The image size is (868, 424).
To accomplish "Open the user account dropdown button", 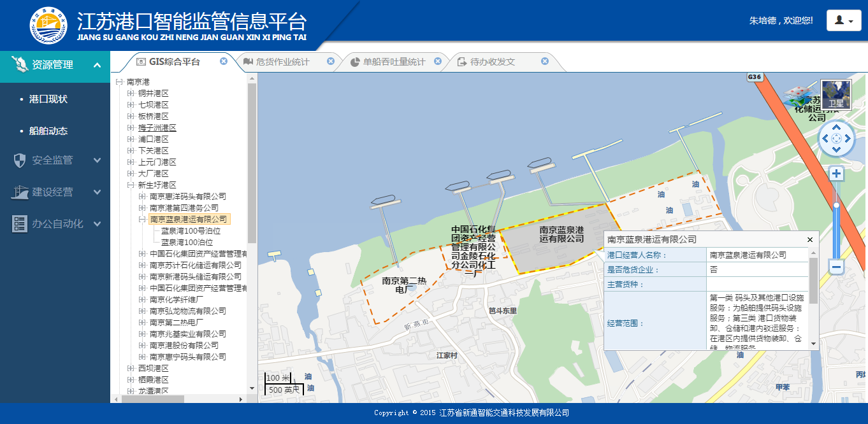I will (x=844, y=20).
